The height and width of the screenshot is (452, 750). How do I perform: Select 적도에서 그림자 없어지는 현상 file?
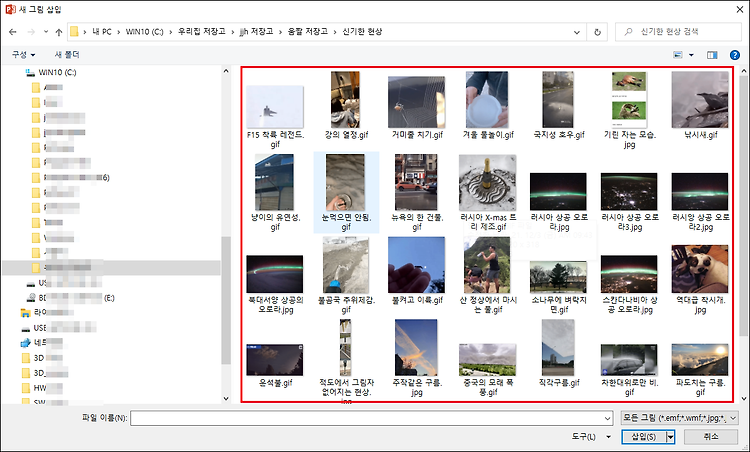346,361
